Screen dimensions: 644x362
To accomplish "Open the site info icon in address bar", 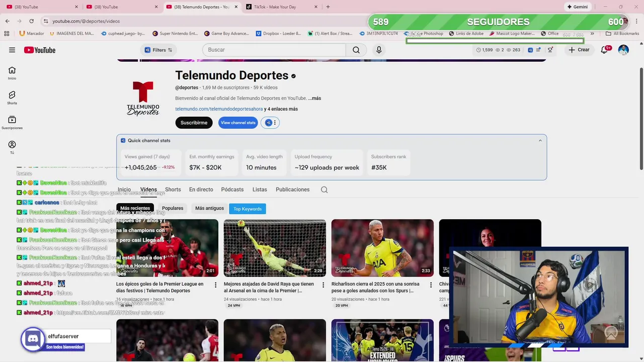I will (46, 21).
